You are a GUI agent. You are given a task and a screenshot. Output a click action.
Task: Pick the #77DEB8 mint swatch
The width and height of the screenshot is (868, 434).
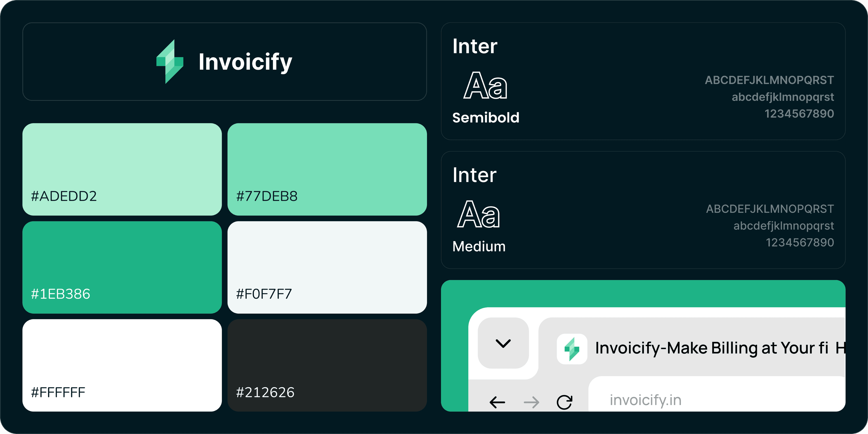coord(327,169)
